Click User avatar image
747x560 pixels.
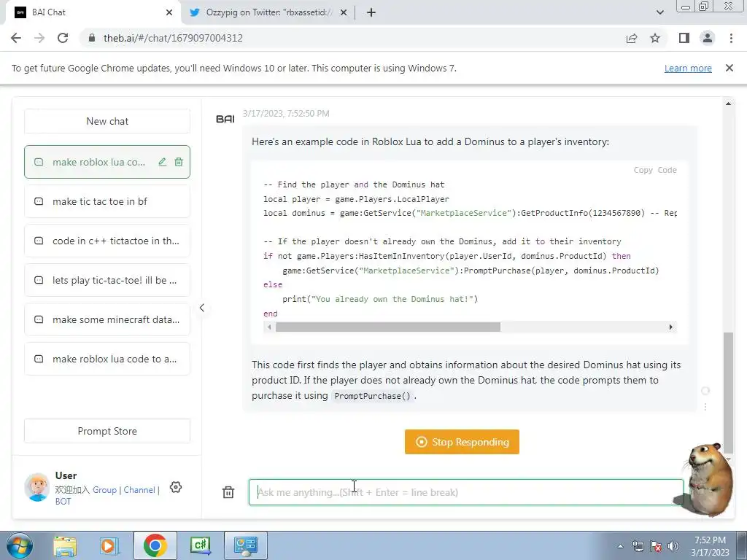(x=37, y=487)
